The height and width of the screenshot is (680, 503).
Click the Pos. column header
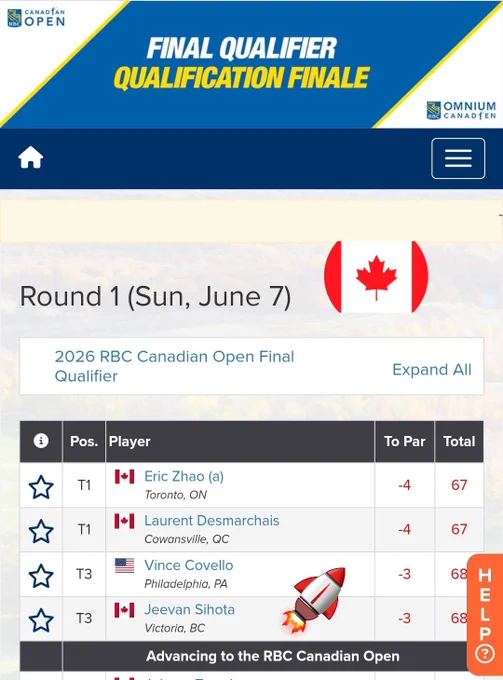tap(84, 441)
